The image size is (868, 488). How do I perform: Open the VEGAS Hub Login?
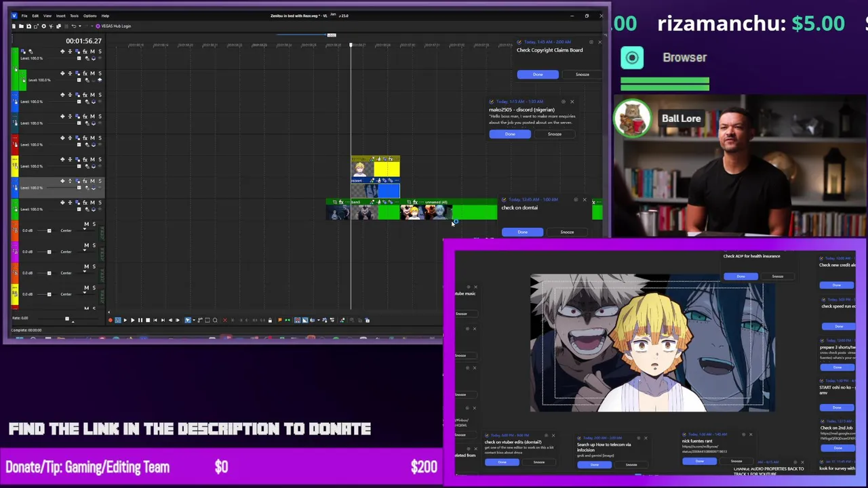113,26
